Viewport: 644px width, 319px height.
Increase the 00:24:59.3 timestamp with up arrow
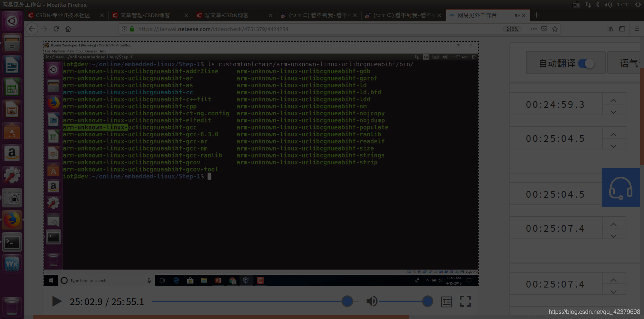(x=614, y=100)
